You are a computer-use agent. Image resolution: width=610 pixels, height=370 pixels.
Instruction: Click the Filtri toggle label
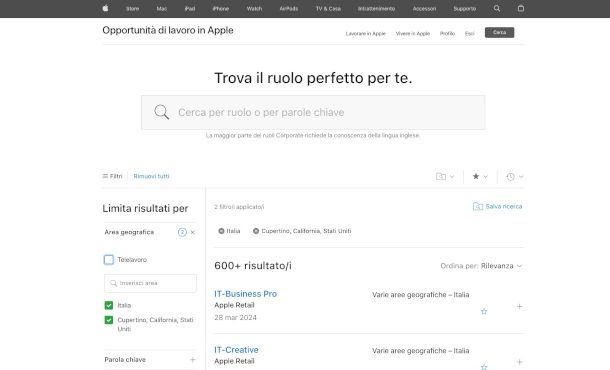click(x=116, y=176)
